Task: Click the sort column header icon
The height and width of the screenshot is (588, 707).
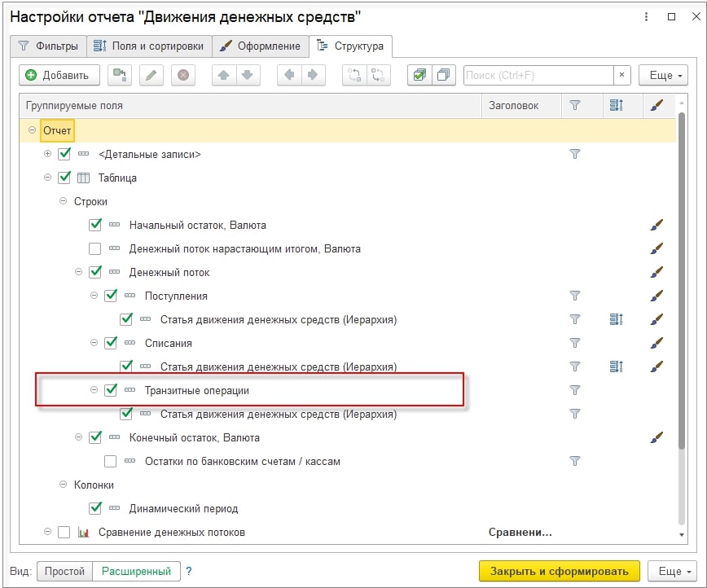Action: point(617,105)
